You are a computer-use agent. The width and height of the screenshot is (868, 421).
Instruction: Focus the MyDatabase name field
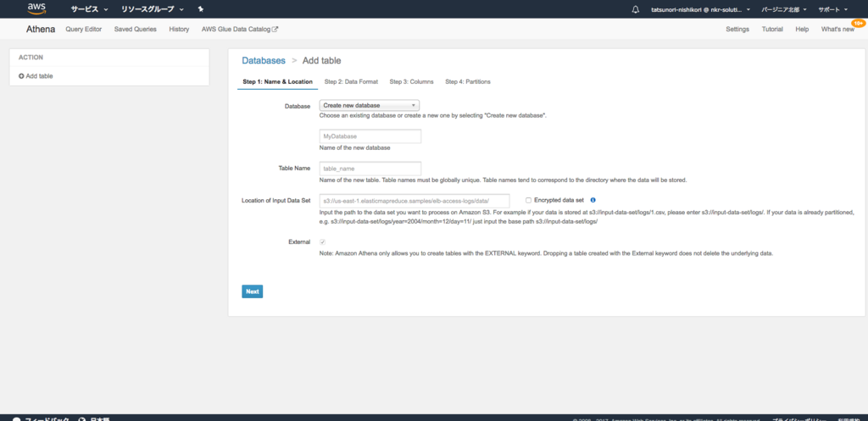(x=370, y=136)
